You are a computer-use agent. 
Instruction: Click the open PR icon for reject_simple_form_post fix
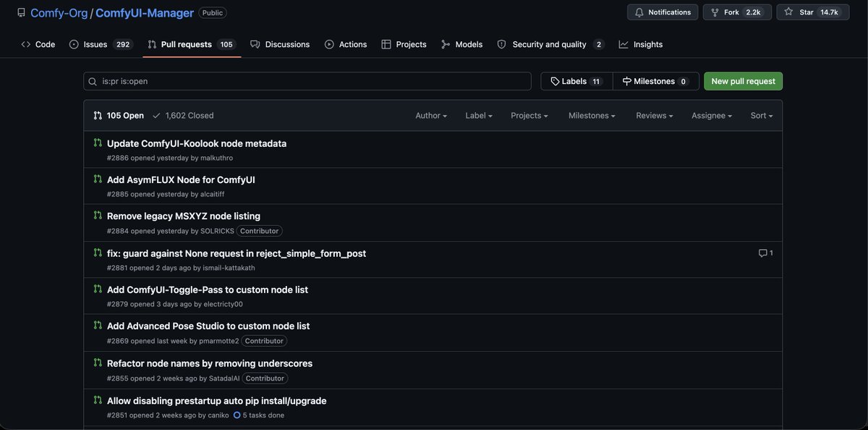pyautogui.click(x=98, y=253)
